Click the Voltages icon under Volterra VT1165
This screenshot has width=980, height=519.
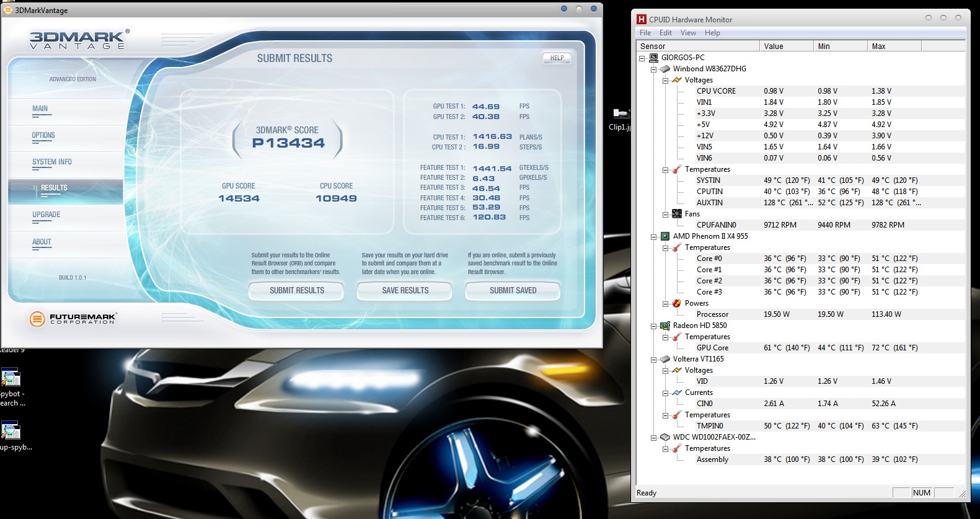[x=677, y=370]
